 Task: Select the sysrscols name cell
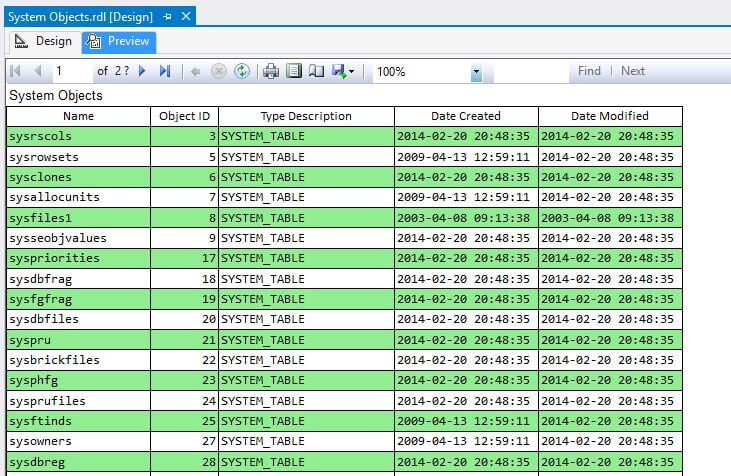78,136
